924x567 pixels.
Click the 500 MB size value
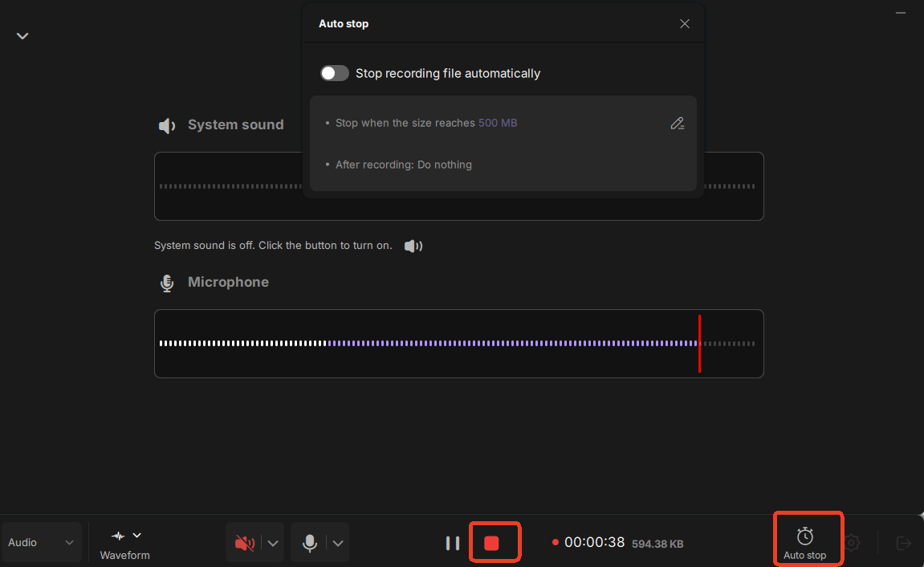tap(498, 123)
